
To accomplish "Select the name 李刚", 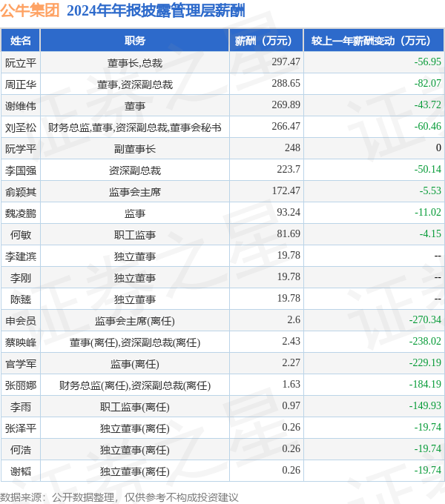I will click(x=21, y=278).
